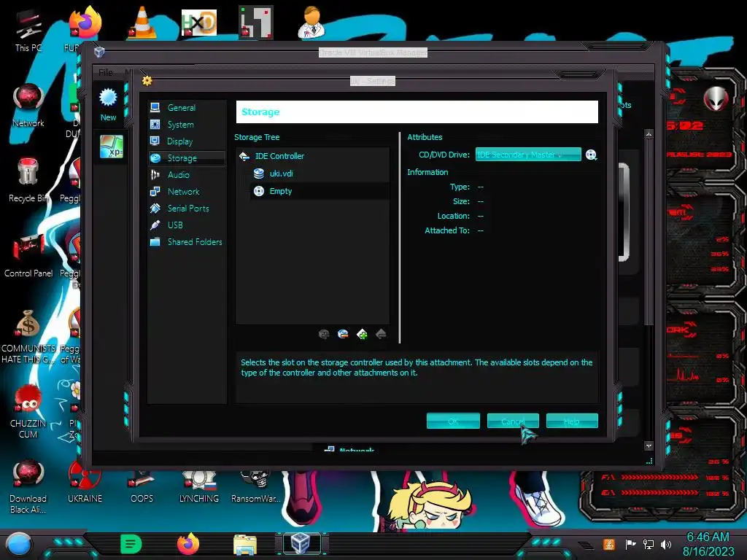Click the choose virtual optical disk icon

point(591,155)
